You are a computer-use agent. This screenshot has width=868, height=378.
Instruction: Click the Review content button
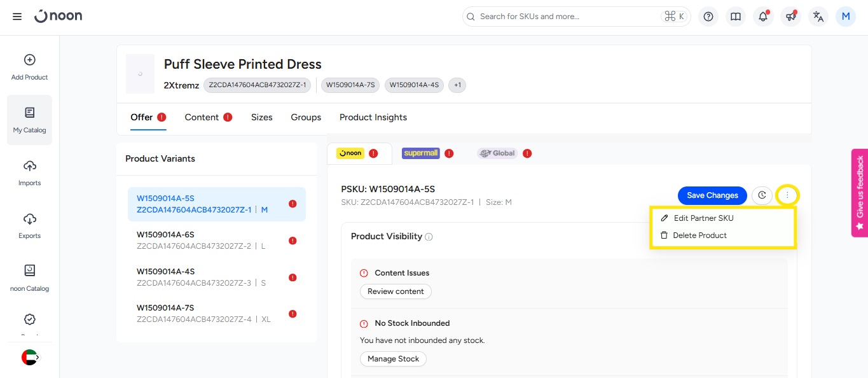point(396,291)
